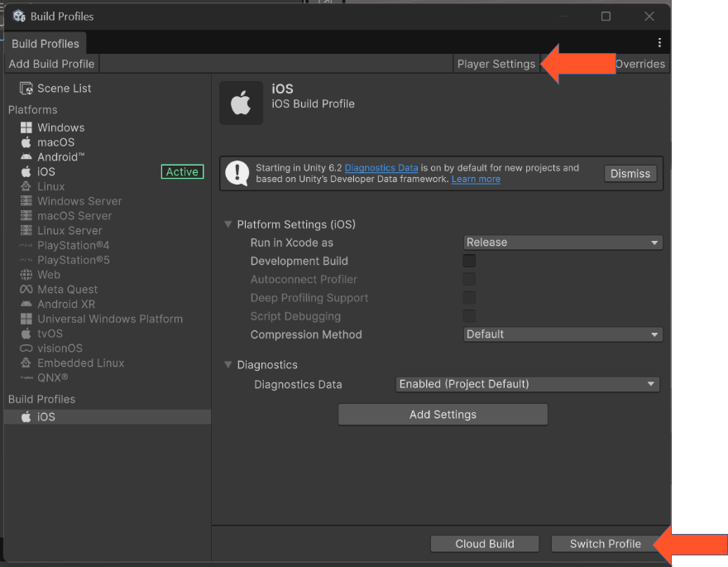Select the Linux penguin icon
Image resolution: width=728 pixels, height=567 pixels.
click(x=26, y=187)
